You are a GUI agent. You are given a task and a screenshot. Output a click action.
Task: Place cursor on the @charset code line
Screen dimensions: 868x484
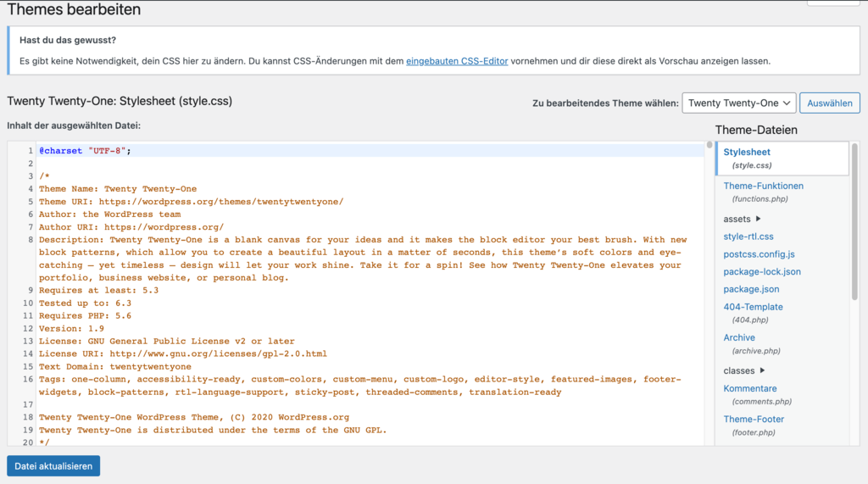pos(85,151)
